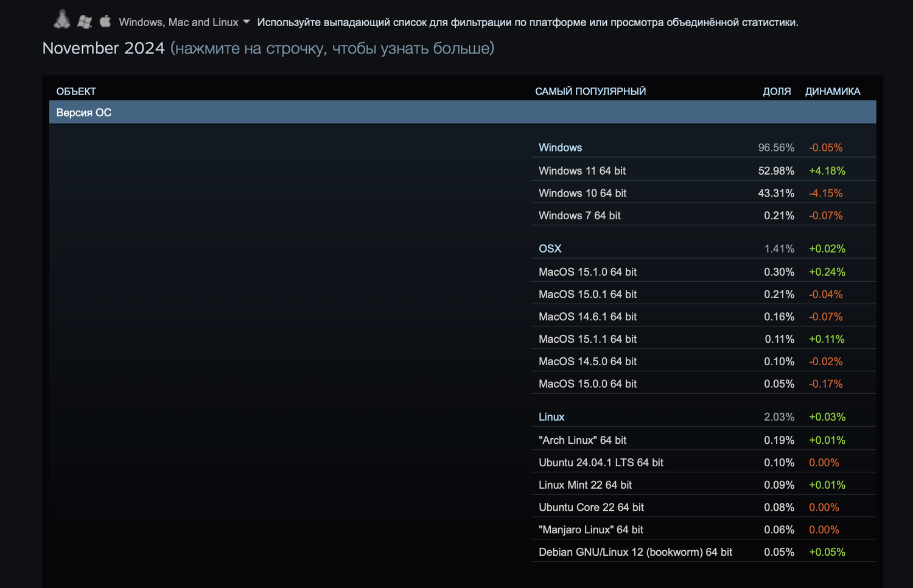Select the "Arch Linux" 64 bit row
Viewport: 913px width, 588px height.
pos(704,441)
